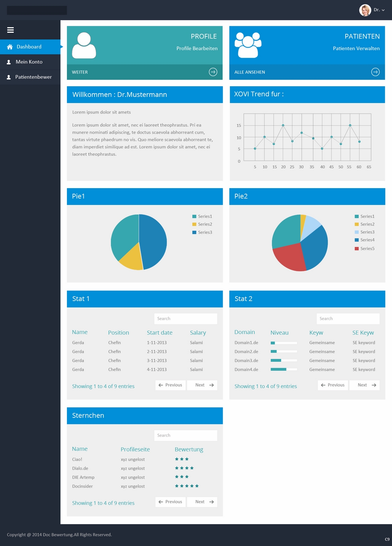The height and width of the screenshot is (546, 392).
Task: Click the profile person icon on the PROFILE card
Action: click(x=85, y=45)
